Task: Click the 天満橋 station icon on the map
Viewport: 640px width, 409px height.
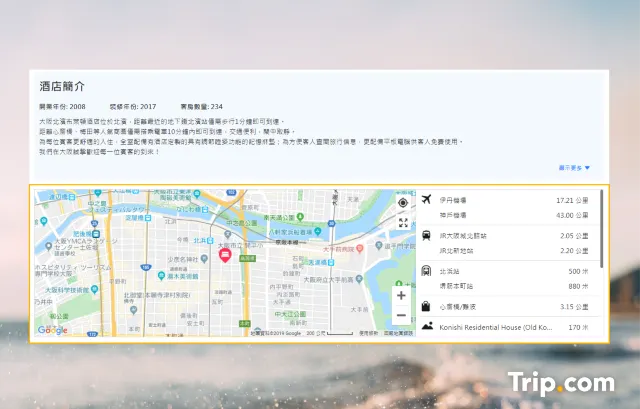Action: (331, 262)
